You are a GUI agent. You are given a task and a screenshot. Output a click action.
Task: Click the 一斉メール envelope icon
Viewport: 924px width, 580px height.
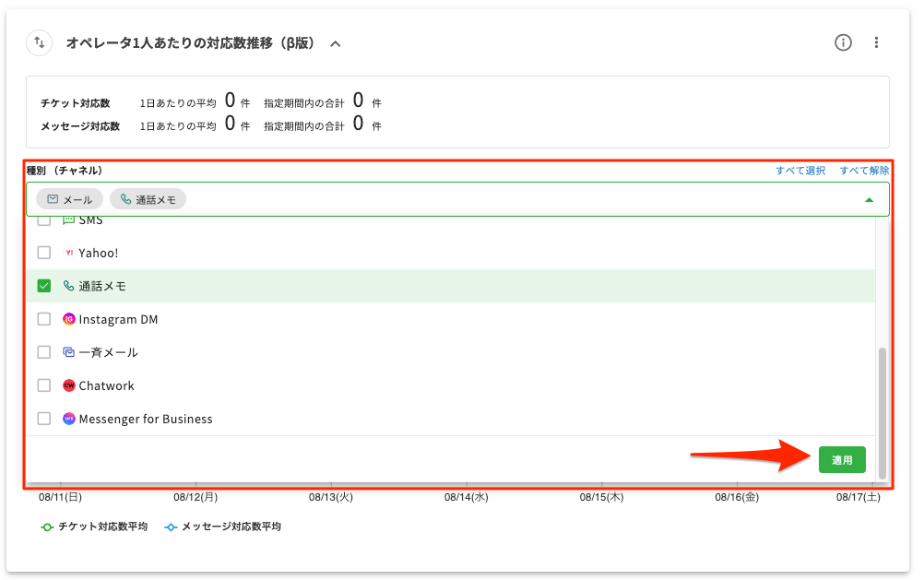coord(68,352)
